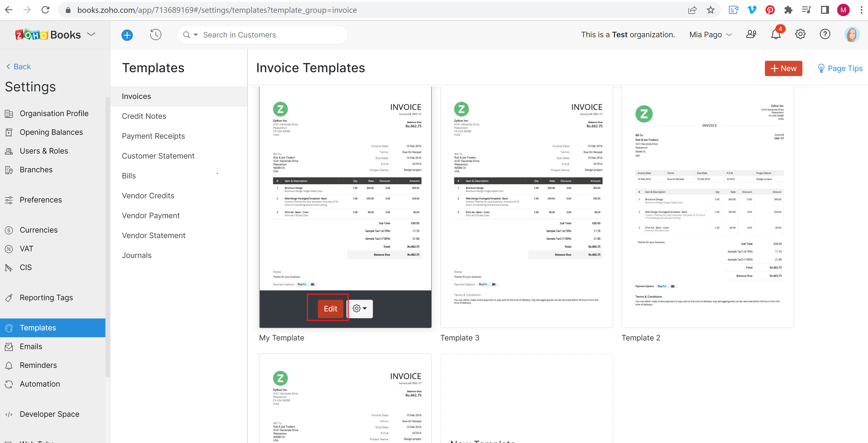Open the media control extension icon
The height and width of the screenshot is (443, 868).
coord(806,10)
